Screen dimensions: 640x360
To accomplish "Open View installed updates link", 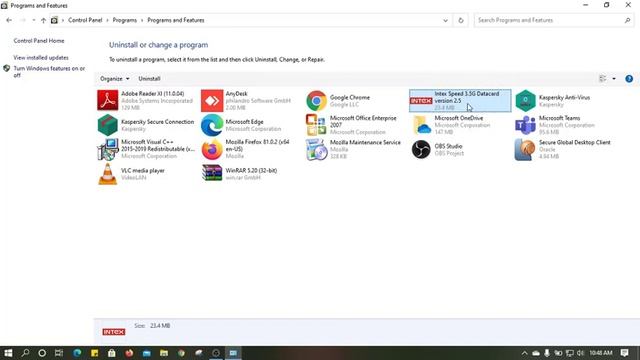I will point(41,58).
